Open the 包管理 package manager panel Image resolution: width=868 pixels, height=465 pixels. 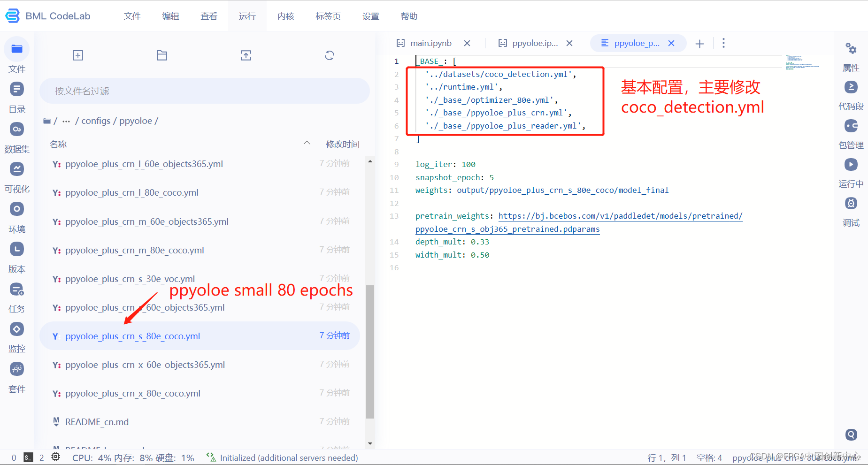click(851, 126)
